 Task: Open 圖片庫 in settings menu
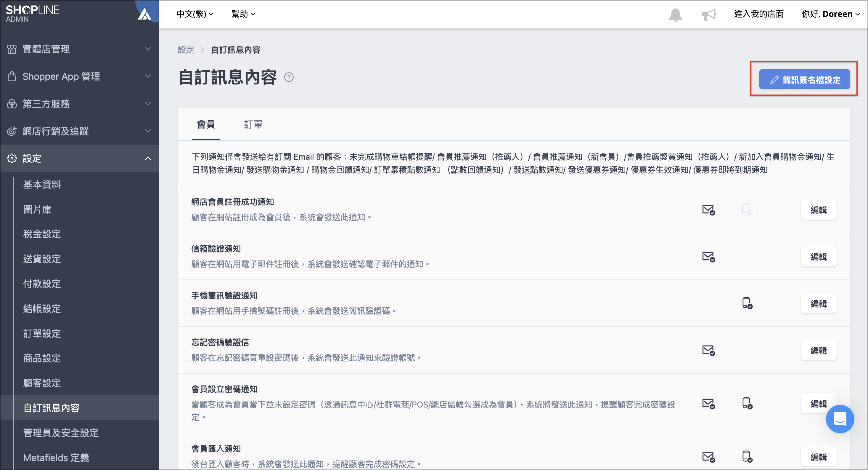(37, 210)
